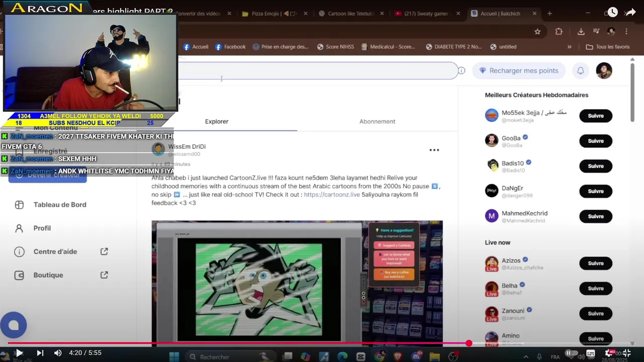Click the Bakchich search input field
The height and width of the screenshot is (362, 644).
coord(317,71)
